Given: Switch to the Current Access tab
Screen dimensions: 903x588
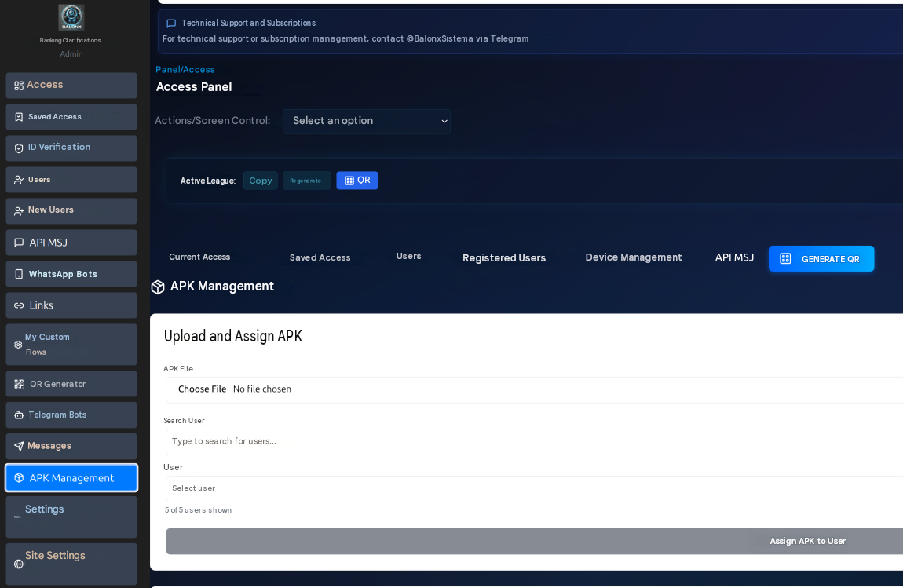Looking at the screenshot, I should click(x=199, y=257).
